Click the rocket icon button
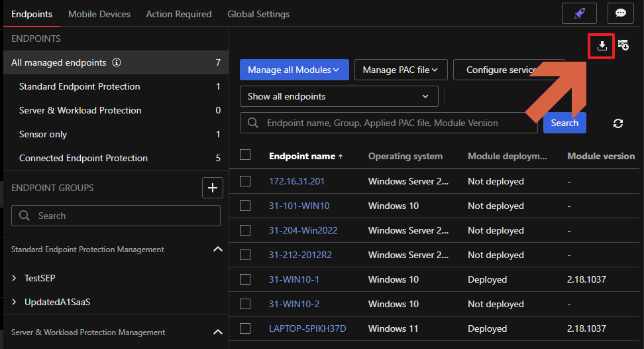This screenshot has width=644, height=349. click(x=578, y=13)
